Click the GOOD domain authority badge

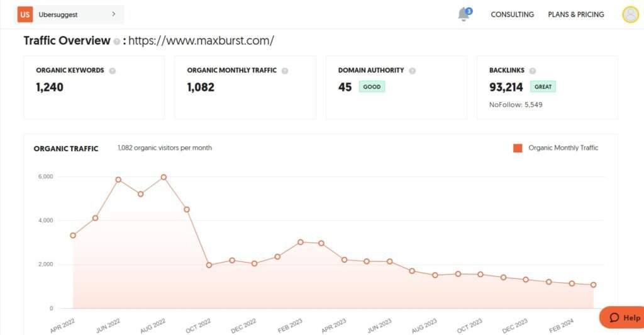pos(372,87)
